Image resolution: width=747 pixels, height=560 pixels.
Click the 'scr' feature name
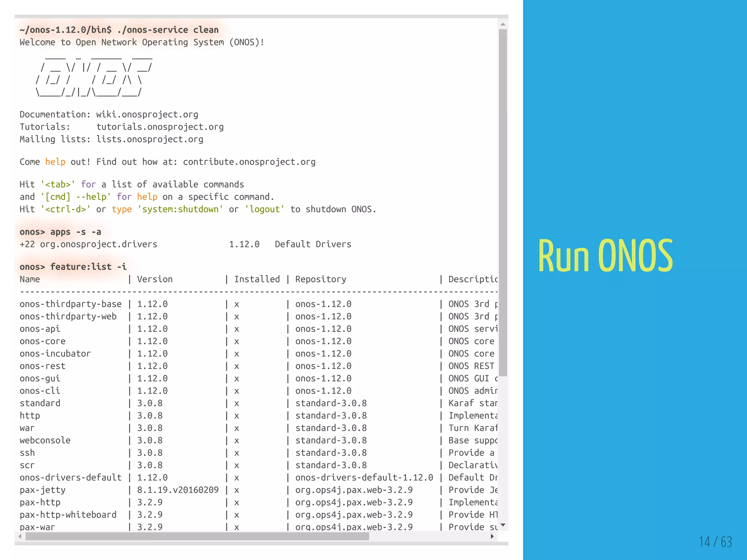(27, 465)
